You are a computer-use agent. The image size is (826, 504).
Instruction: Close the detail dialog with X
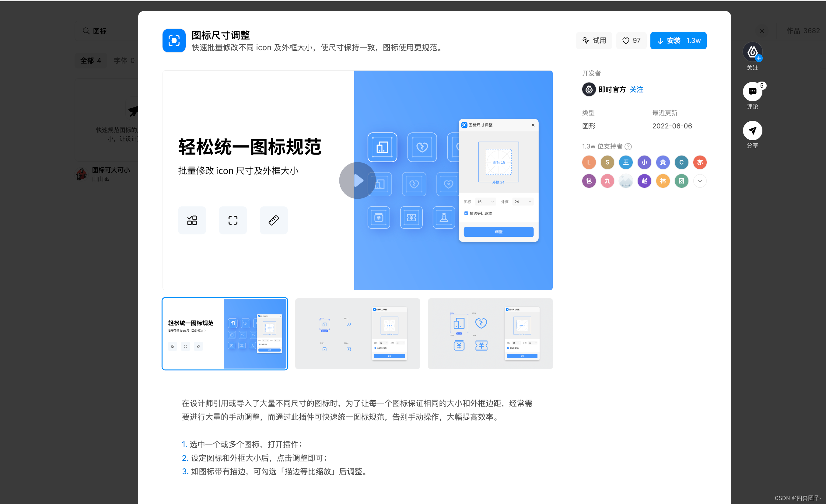pyautogui.click(x=762, y=31)
